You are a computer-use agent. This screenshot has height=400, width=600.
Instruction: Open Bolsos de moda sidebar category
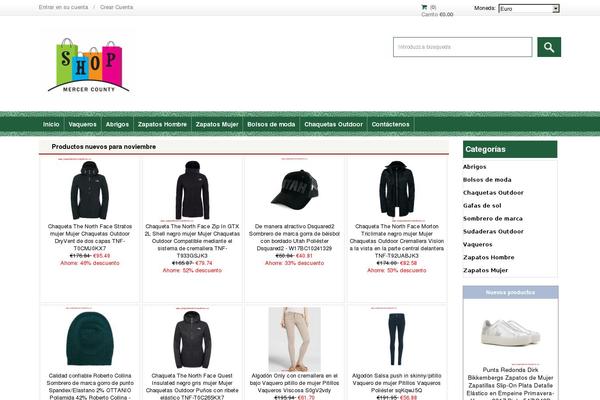pyautogui.click(x=487, y=180)
